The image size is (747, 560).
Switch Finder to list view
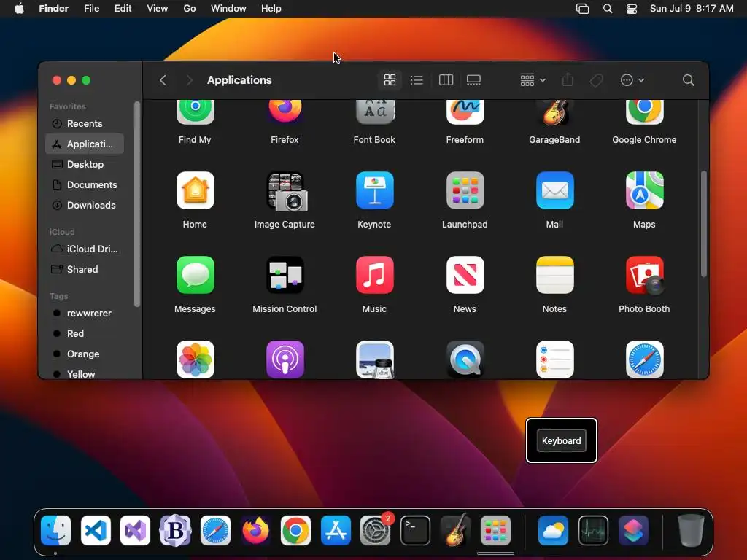(417, 80)
